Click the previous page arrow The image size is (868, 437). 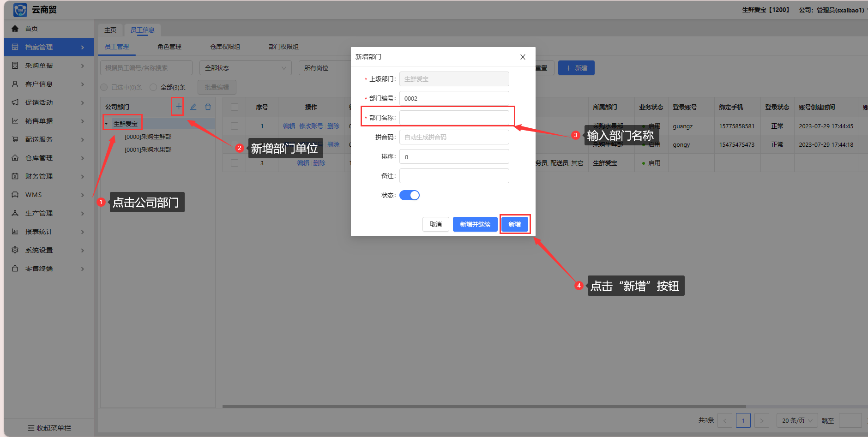click(725, 420)
